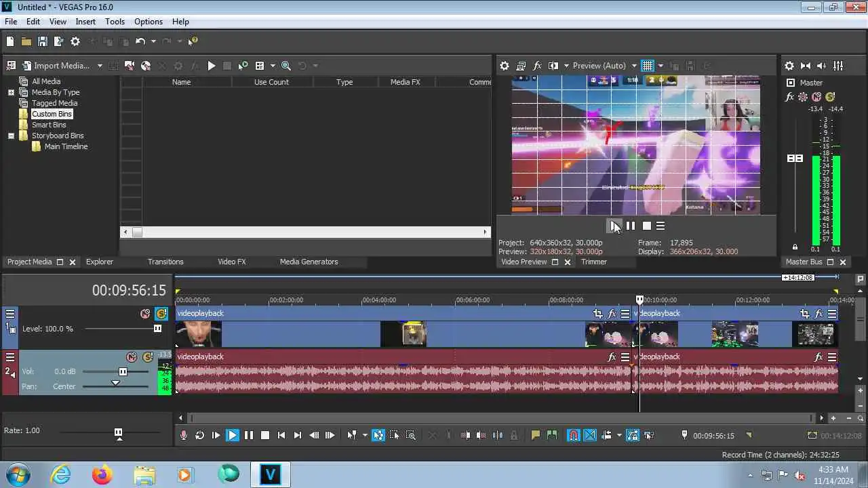The height and width of the screenshot is (488, 868).
Task: Sort media list by Name column
Action: (181, 82)
